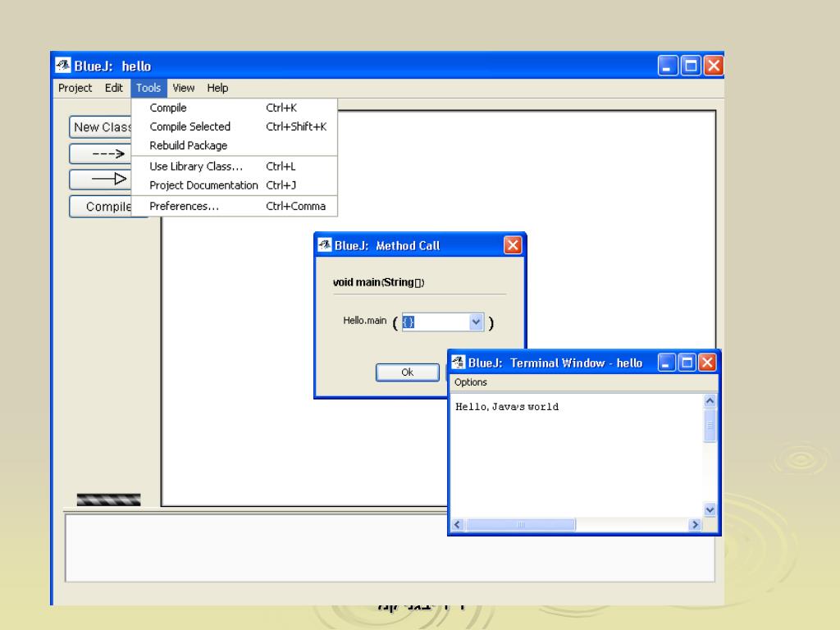
Task: Maximize the BlueJ hello main window
Action: coord(691,66)
